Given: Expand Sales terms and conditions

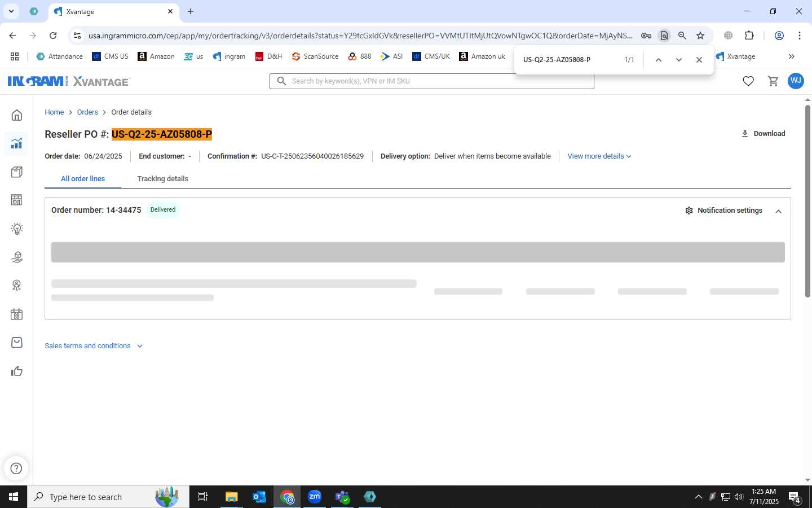Looking at the screenshot, I should pyautogui.click(x=94, y=346).
